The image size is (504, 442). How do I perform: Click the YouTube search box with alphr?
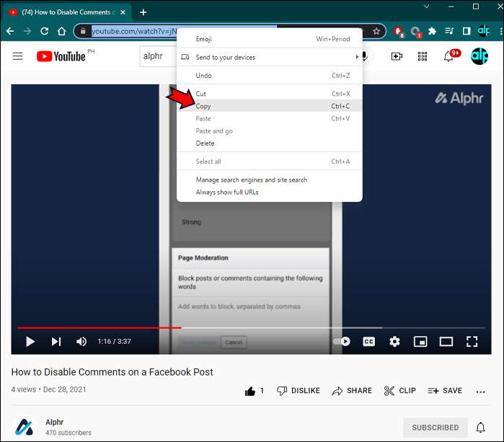[x=158, y=56]
